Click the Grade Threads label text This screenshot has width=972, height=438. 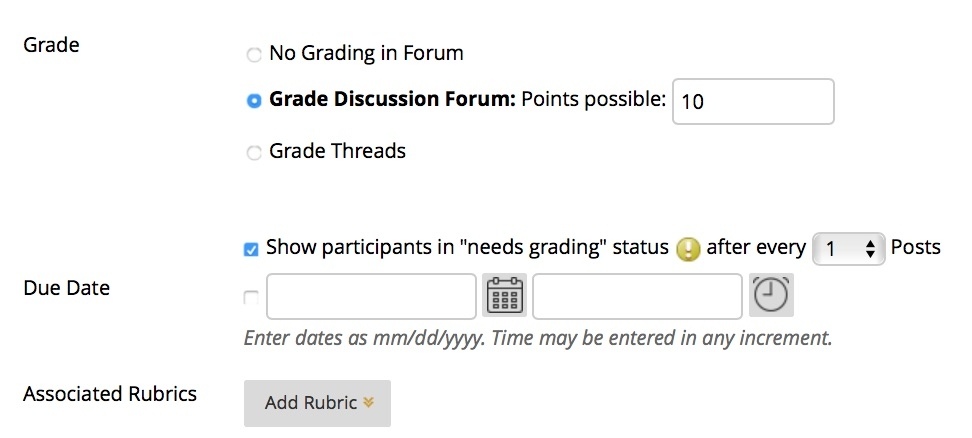tap(337, 152)
